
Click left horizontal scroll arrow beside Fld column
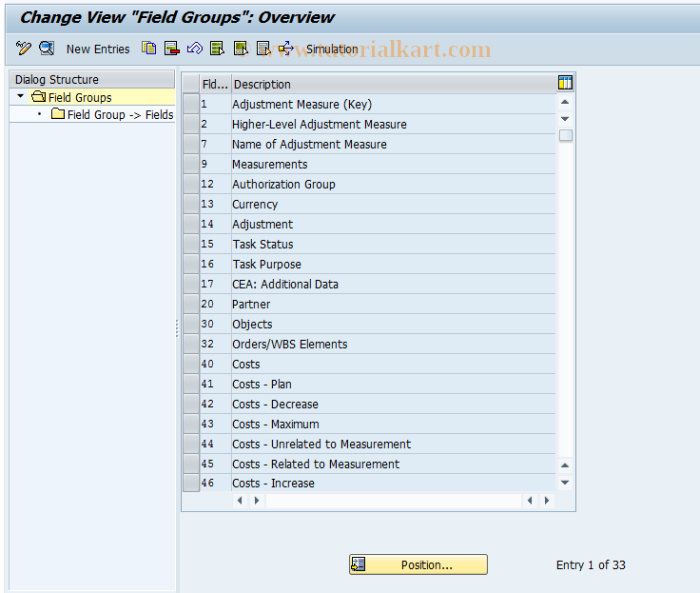(x=241, y=501)
